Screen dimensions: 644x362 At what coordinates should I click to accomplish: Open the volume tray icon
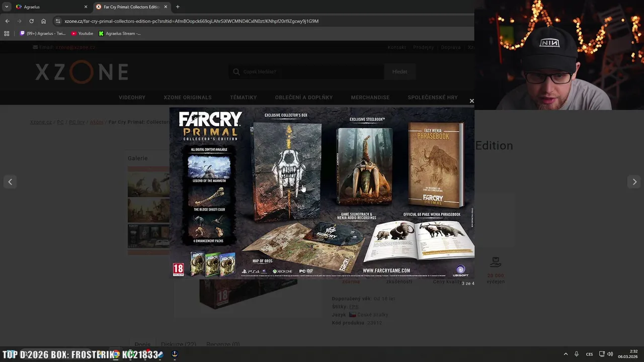point(610,354)
